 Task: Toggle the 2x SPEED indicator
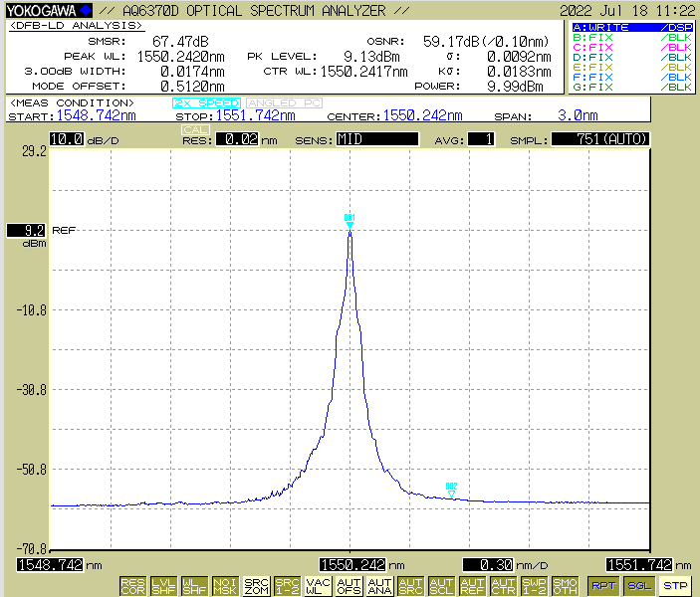pyautogui.click(x=206, y=102)
